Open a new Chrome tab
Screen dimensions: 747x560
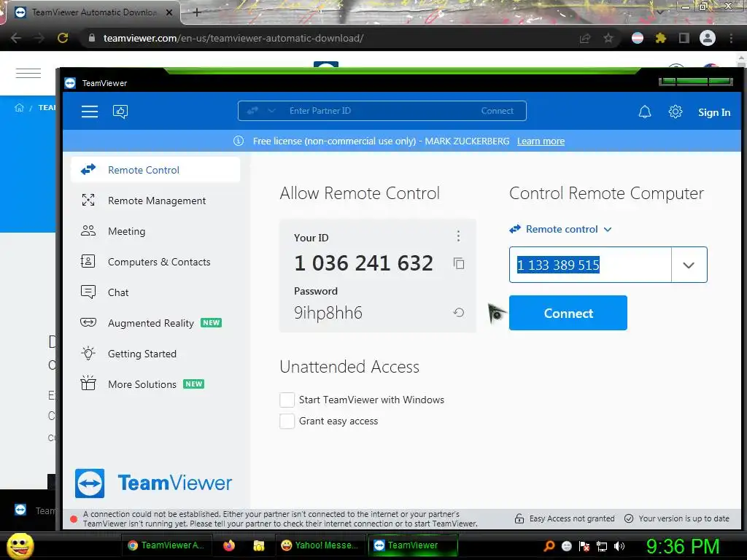[197, 12]
